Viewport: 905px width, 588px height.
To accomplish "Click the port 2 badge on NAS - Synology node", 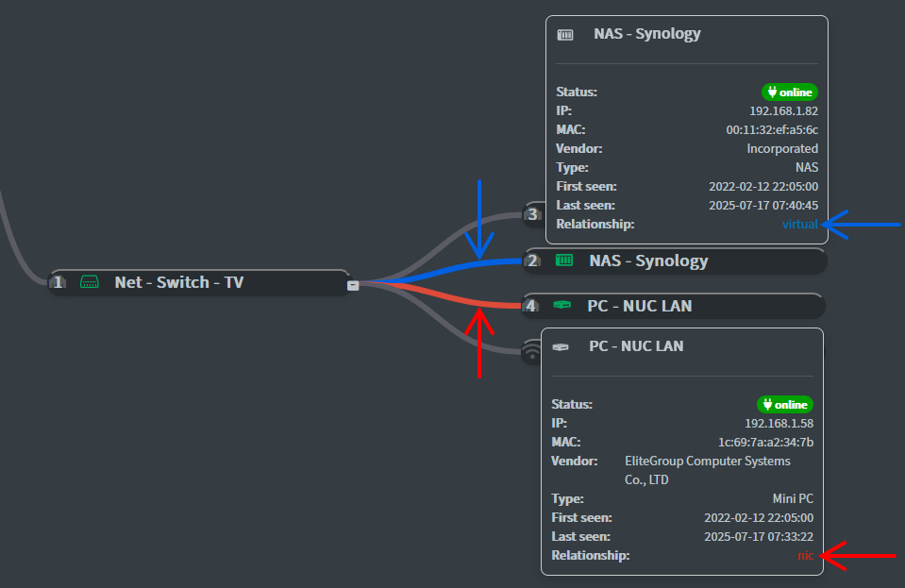I will coord(533,260).
